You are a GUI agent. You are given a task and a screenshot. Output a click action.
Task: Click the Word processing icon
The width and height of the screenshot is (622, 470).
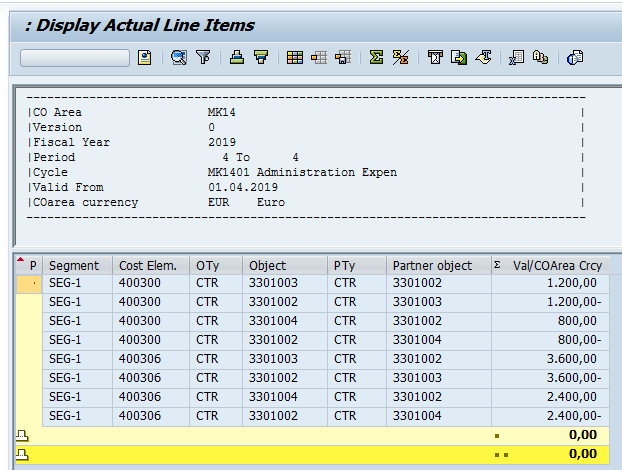pos(484,58)
